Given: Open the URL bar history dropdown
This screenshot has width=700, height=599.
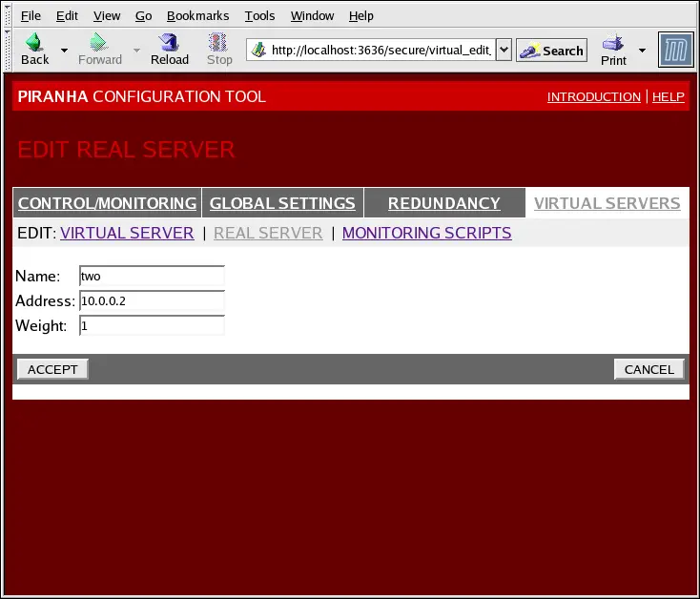Looking at the screenshot, I should click(504, 50).
